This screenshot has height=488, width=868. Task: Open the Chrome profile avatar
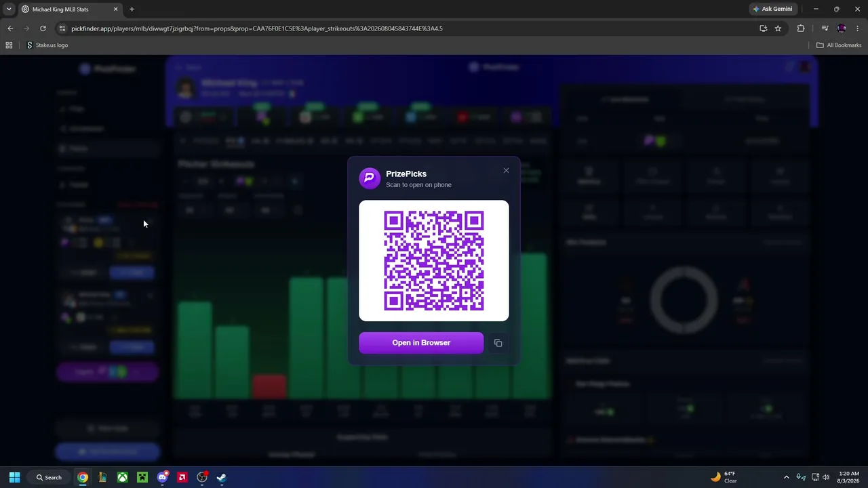click(842, 28)
